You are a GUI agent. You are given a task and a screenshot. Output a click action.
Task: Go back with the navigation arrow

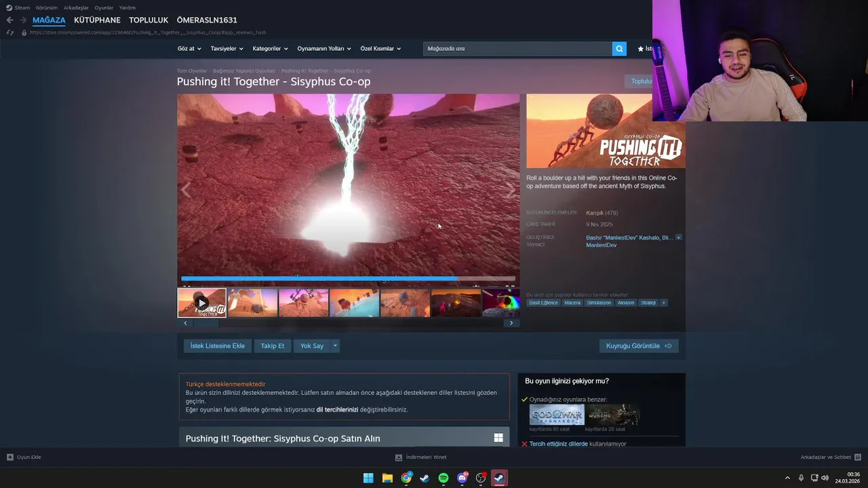tap(9, 20)
